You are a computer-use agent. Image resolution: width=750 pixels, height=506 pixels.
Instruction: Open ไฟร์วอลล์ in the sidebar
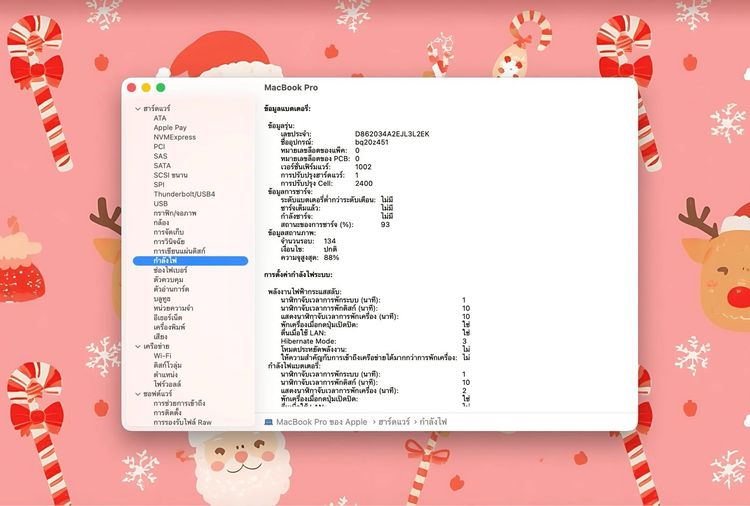[x=167, y=384]
